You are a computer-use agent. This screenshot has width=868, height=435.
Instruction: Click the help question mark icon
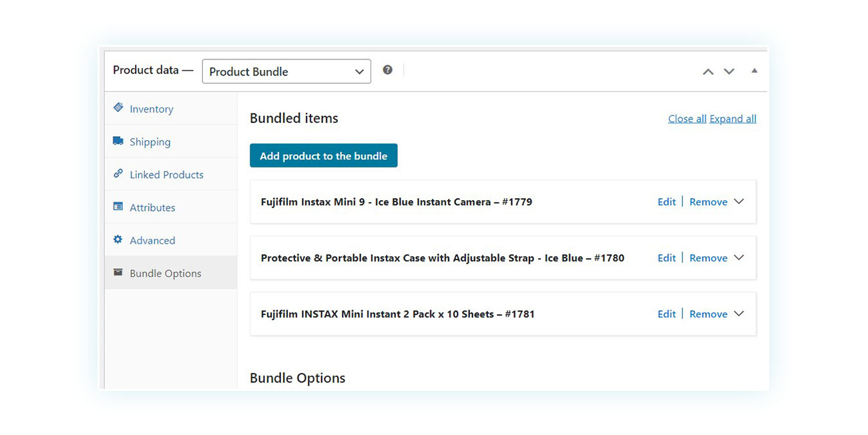point(387,70)
